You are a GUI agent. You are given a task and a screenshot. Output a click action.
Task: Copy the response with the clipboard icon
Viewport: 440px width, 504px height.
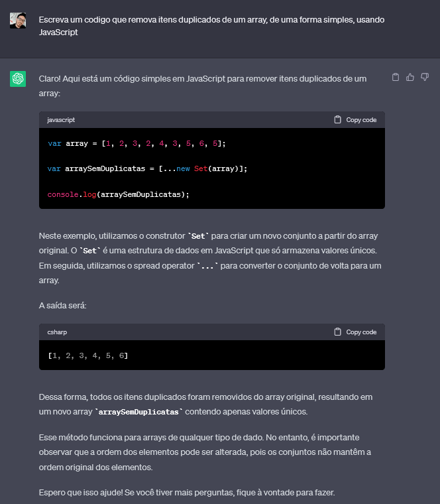coord(396,78)
